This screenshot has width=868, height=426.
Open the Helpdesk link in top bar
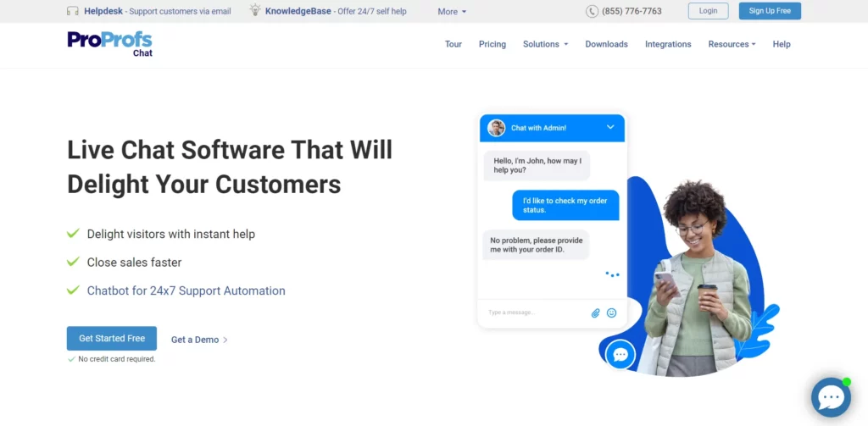point(103,11)
